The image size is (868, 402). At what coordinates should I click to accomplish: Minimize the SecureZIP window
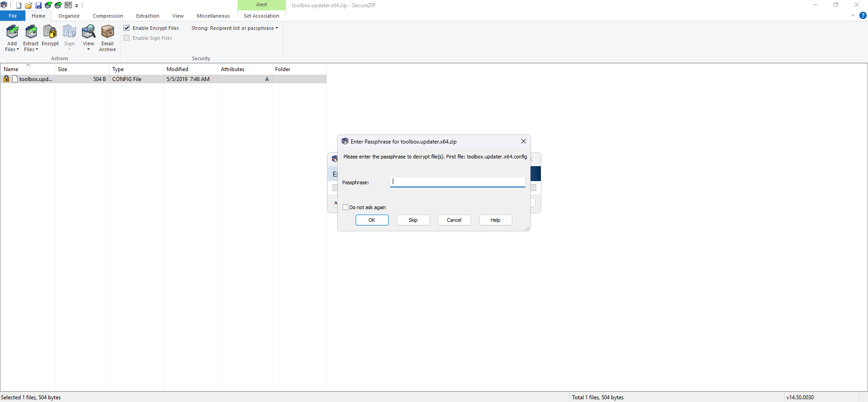pos(816,5)
